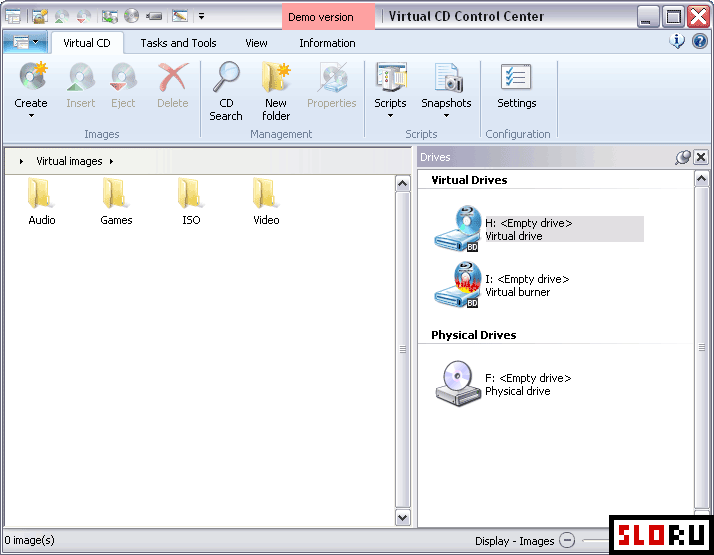Image resolution: width=714 pixels, height=555 pixels.
Task: Open the Information tab
Action: pyautogui.click(x=327, y=43)
